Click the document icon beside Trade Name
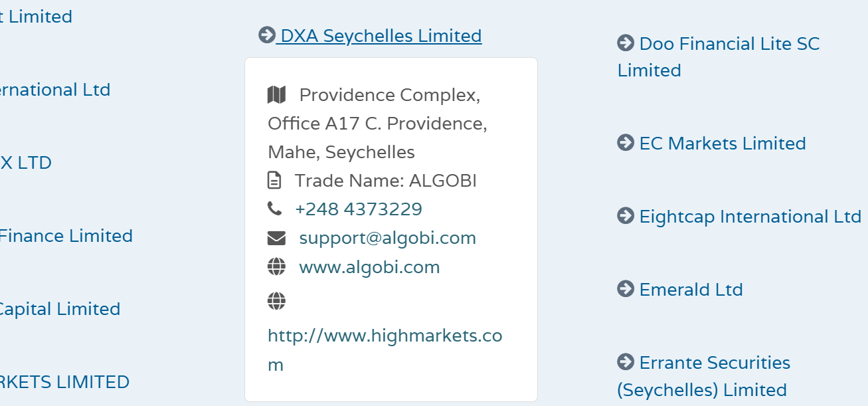 click(274, 180)
